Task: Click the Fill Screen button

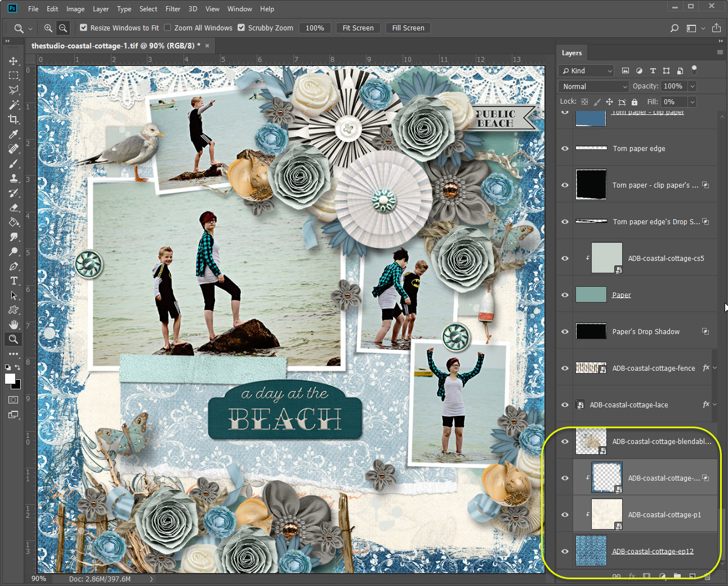Action: pyautogui.click(x=408, y=28)
